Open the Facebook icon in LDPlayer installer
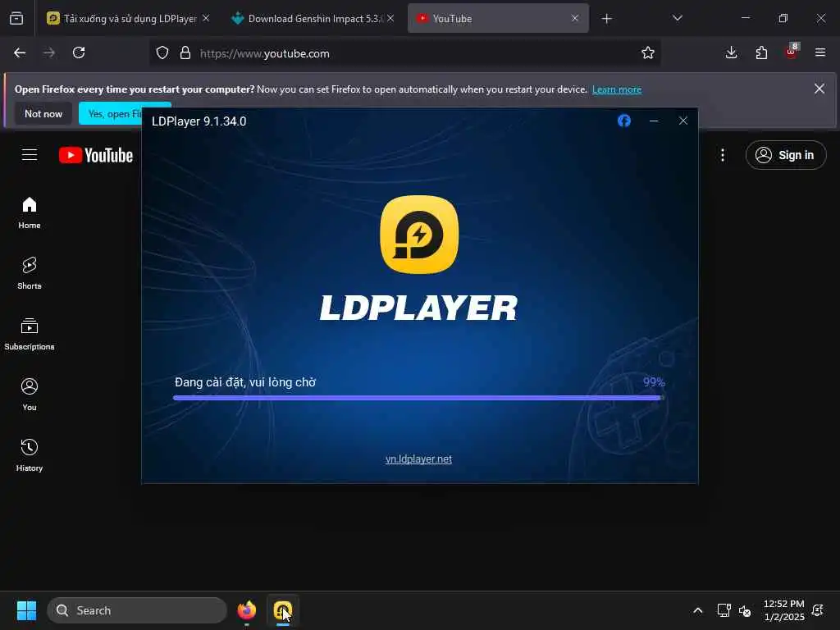 [x=624, y=121]
